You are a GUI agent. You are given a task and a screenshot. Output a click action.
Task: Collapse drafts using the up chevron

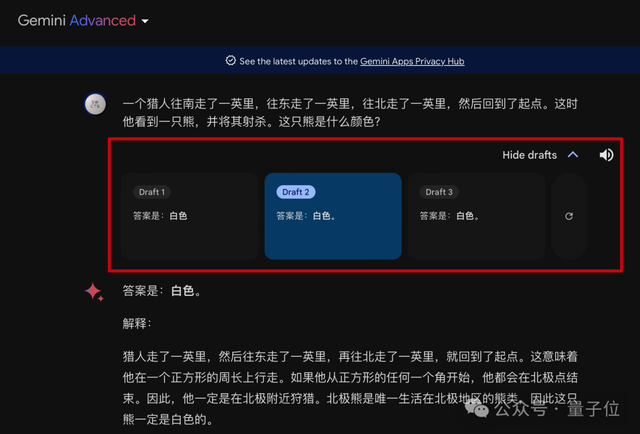pyautogui.click(x=573, y=155)
